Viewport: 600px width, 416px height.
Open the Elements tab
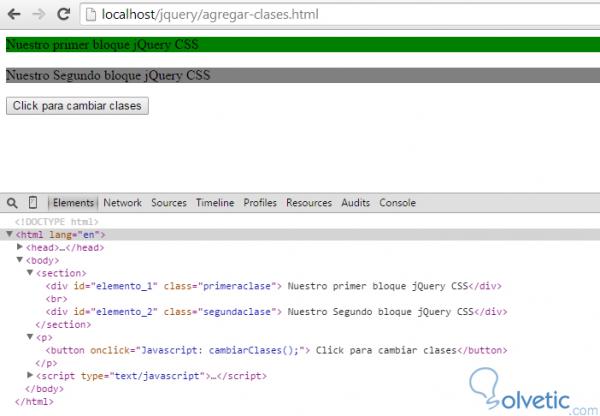point(73,203)
